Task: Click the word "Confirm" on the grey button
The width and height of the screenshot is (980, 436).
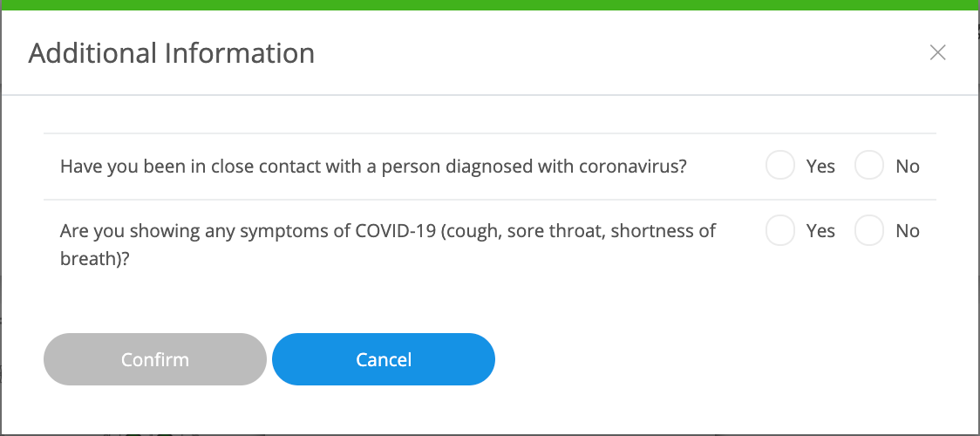Action: click(154, 359)
